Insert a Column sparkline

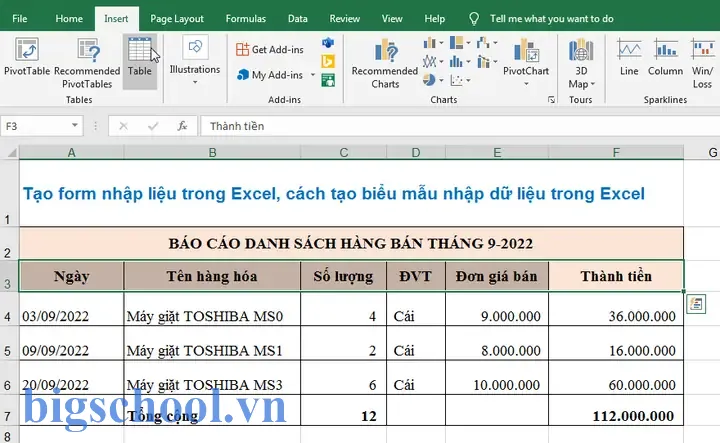[665, 57]
